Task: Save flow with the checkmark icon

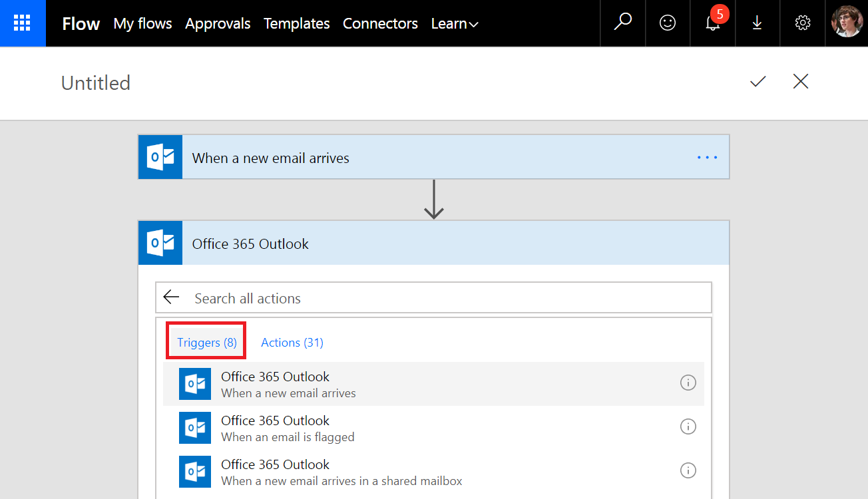Action: pyautogui.click(x=758, y=82)
